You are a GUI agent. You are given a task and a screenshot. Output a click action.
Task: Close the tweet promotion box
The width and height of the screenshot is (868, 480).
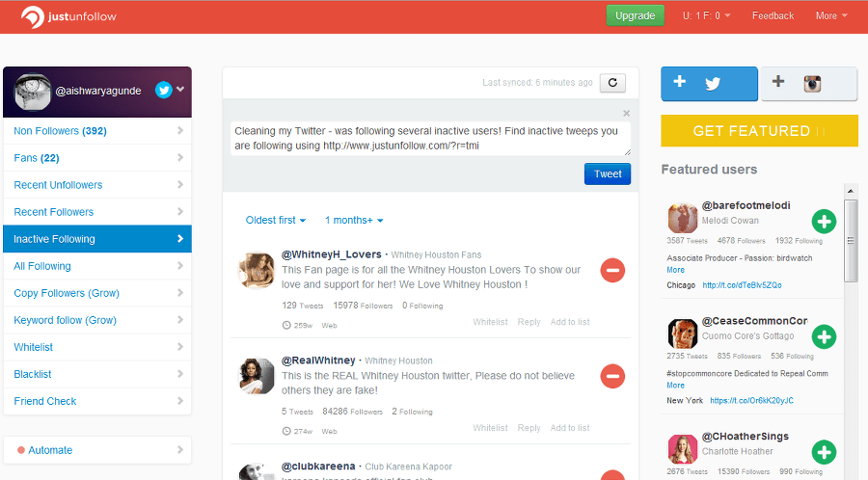pyautogui.click(x=626, y=113)
